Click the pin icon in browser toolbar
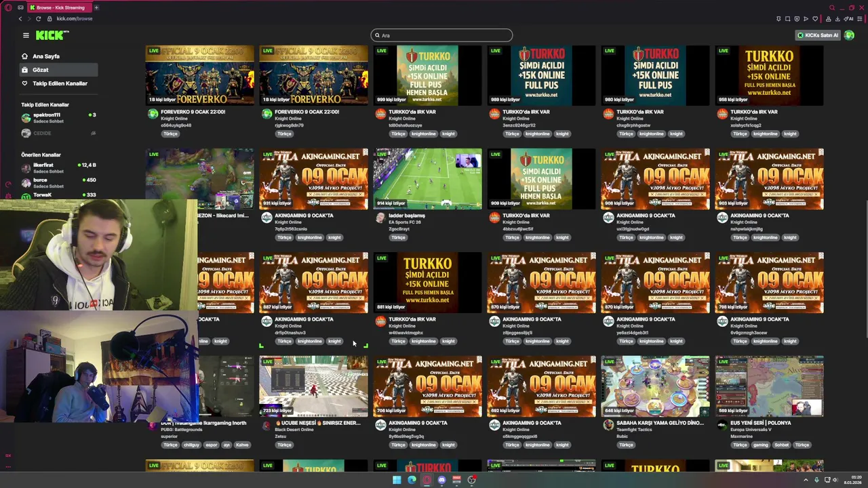868x488 pixels. (x=778, y=19)
